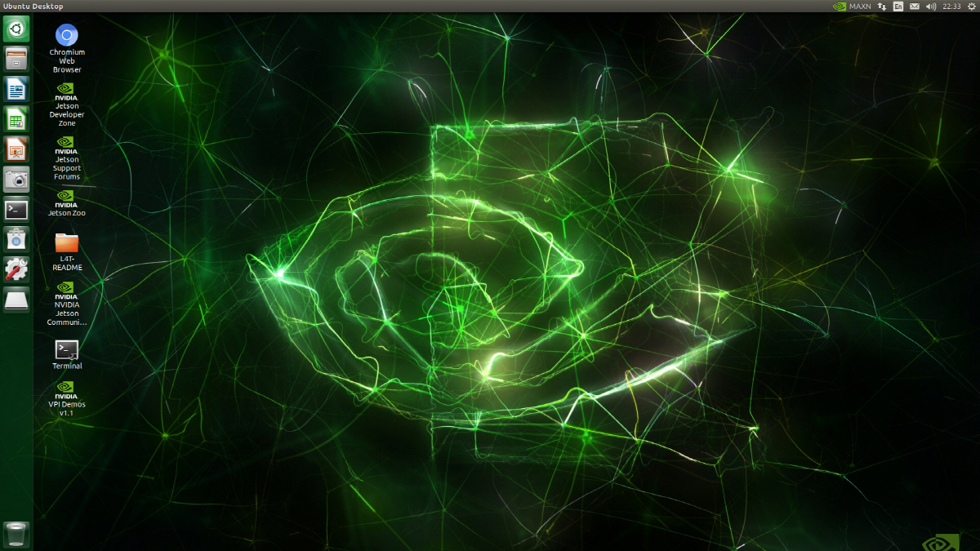Open NVIDIA power mode indicator in top panel
Image resolution: width=980 pixels, height=551 pixels.
[x=839, y=6]
